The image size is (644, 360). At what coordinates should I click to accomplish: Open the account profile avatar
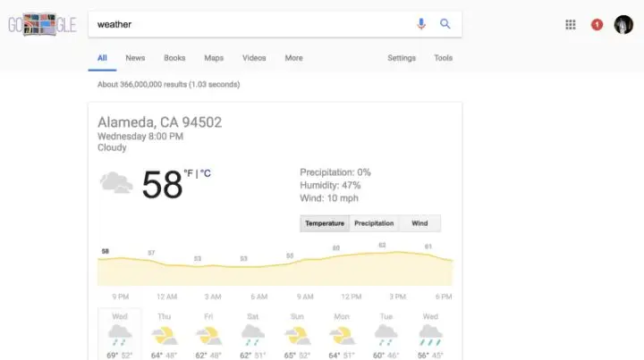click(623, 25)
